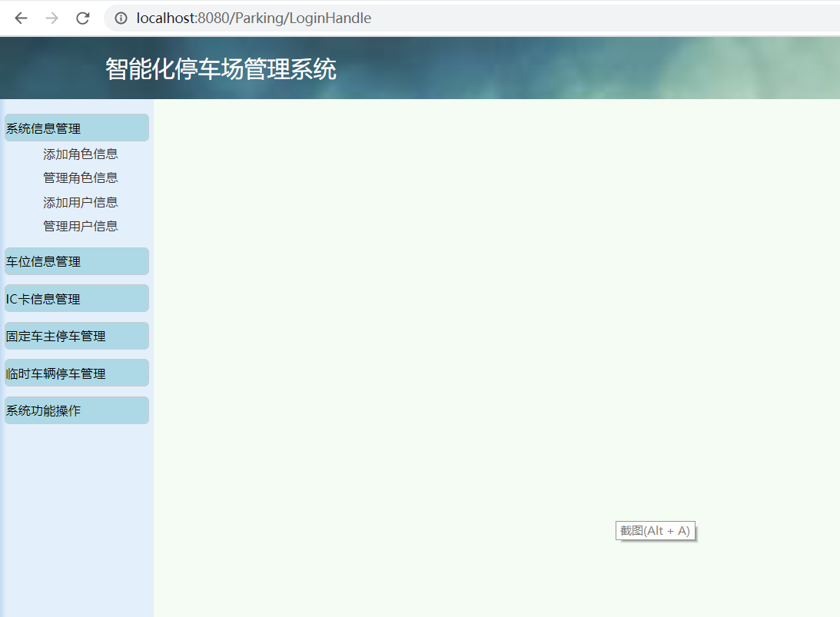Collapse the 系统信息管理 menu section
The height and width of the screenshot is (617, 840).
(77, 128)
